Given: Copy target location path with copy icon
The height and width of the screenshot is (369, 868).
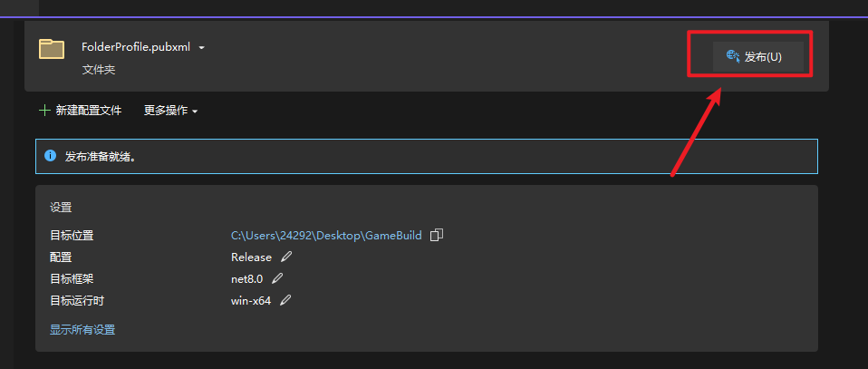Looking at the screenshot, I should click(x=437, y=235).
